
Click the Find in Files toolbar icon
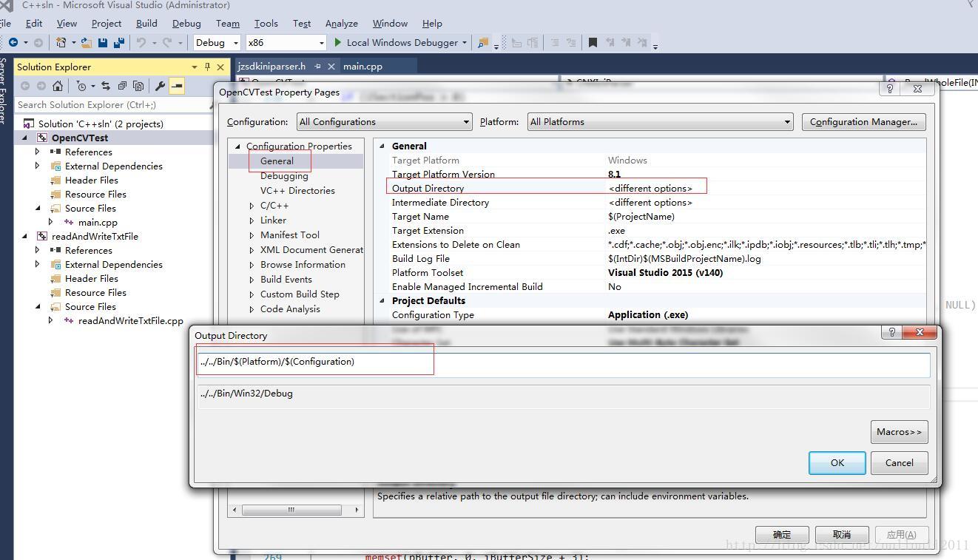pyautogui.click(x=483, y=42)
